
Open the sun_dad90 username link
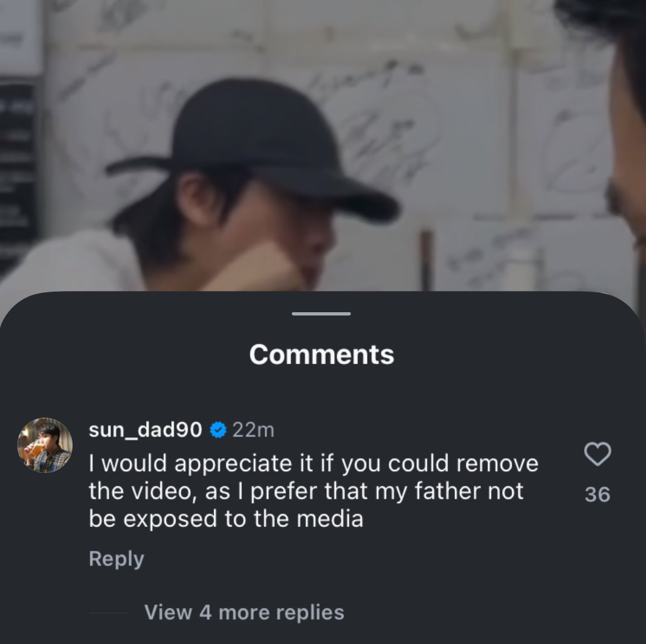tap(145, 430)
